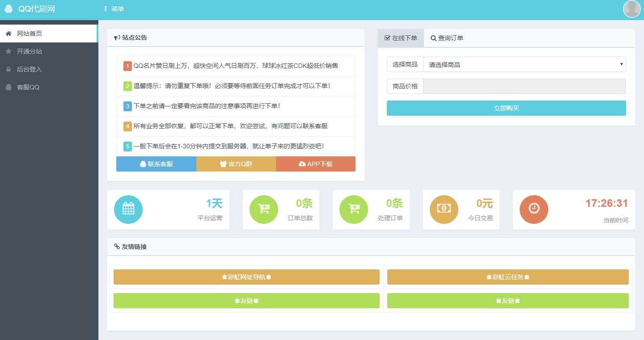Screen dimensions: 644x340
Task: Click the money icon beside 今日交易
Action: tap(444, 209)
